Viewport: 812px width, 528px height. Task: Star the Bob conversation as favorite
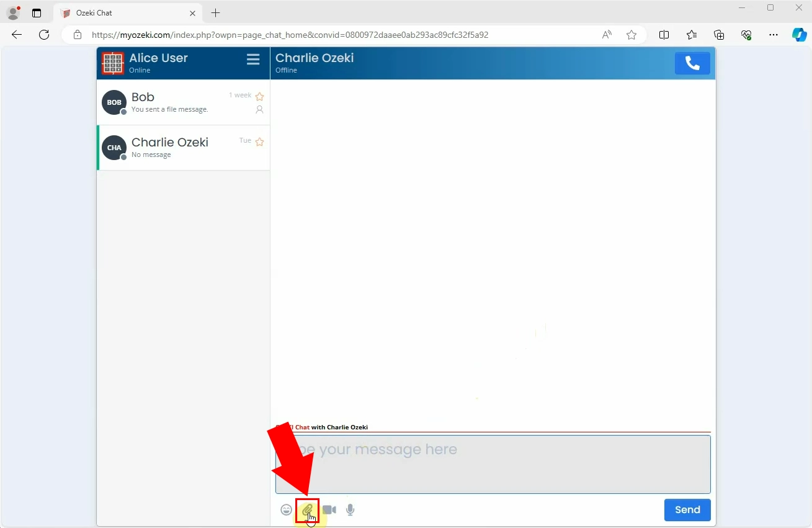pyautogui.click(x=260, y=96)
